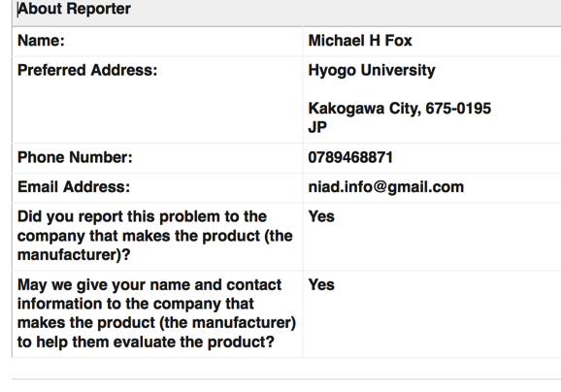Click the Email Address: label
Image resolution: width=561 pixels, height=392 pixels.
point(74,186)
